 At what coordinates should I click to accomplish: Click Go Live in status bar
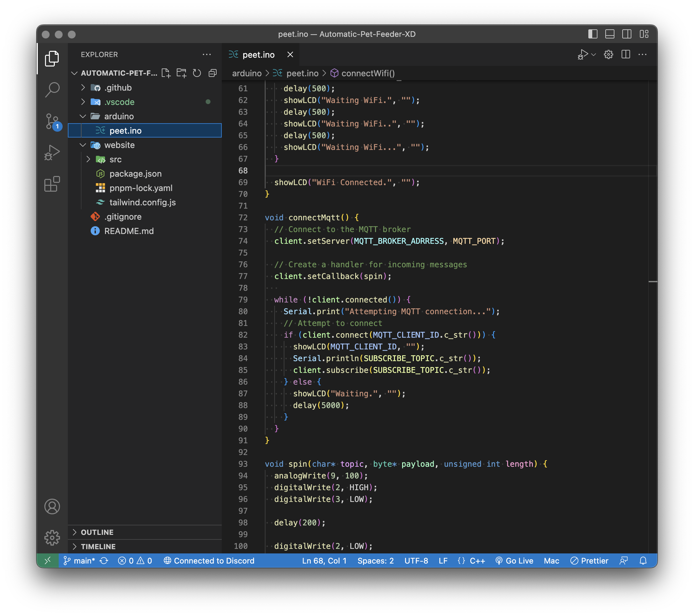[514, 561]
